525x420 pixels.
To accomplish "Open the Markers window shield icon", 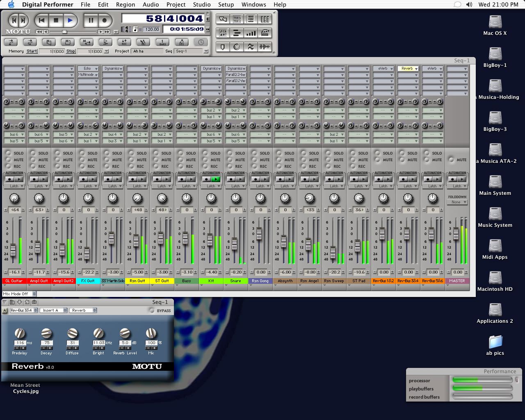I will (223, 47).
